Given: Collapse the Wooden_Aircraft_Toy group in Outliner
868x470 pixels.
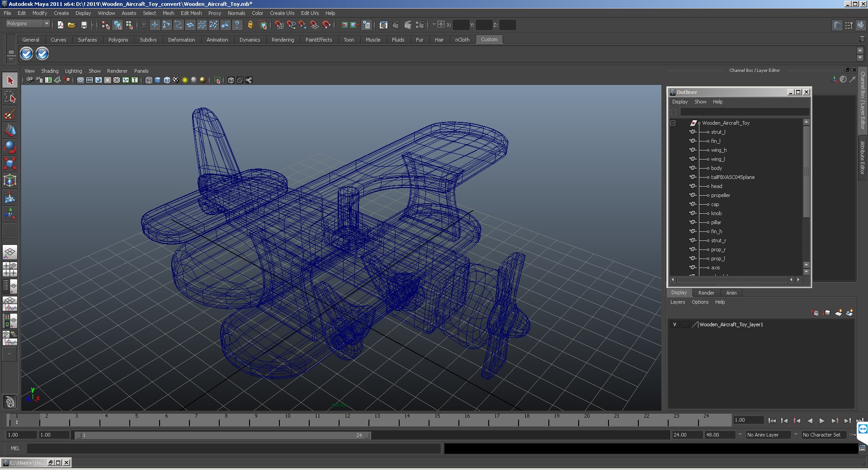Looking at the screenshot, I should pyautogui.click(x=673, y=123).
